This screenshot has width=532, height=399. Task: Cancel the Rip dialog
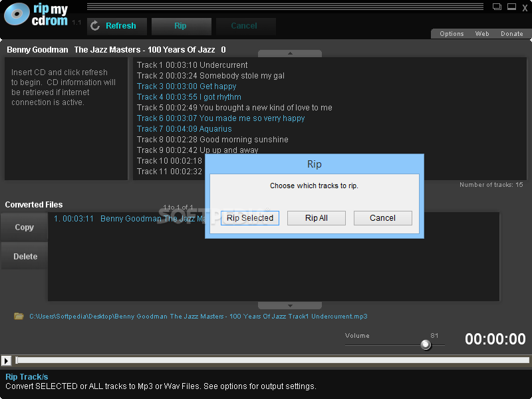point(383,218)
